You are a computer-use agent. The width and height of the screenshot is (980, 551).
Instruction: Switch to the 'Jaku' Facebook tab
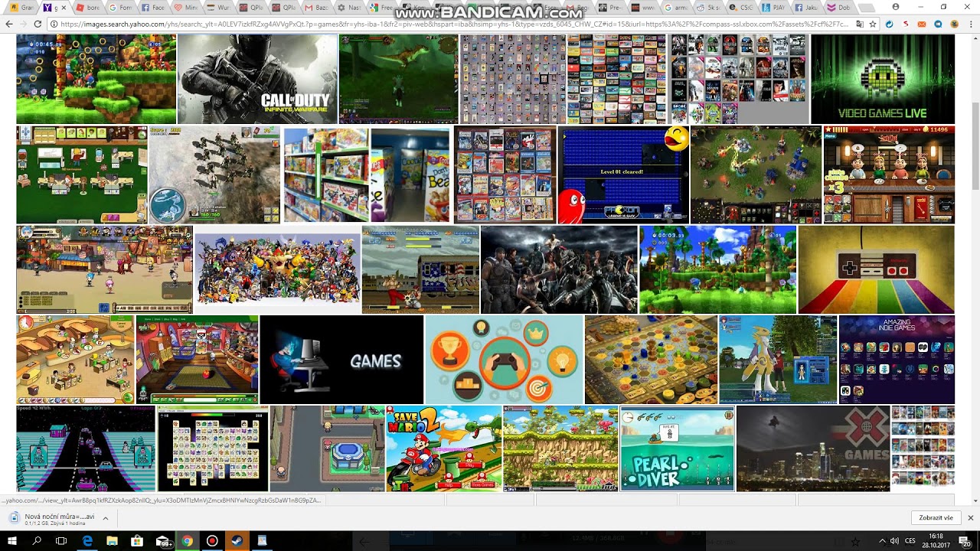[x=808, y=8]
